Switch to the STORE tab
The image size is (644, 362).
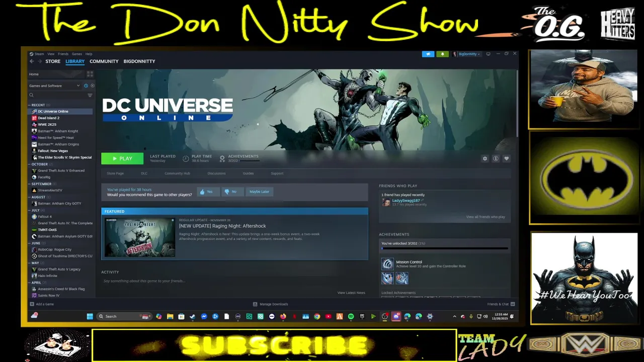pos(53,61)
